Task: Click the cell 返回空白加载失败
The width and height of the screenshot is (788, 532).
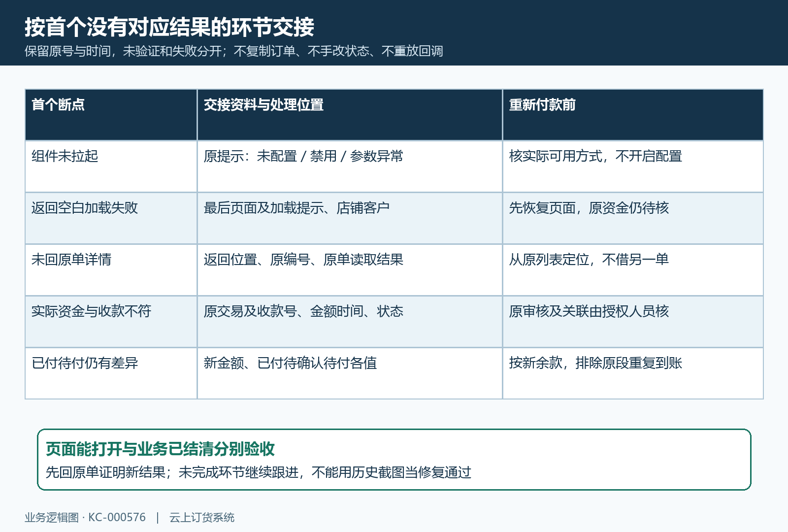Action: coord(111,218)
